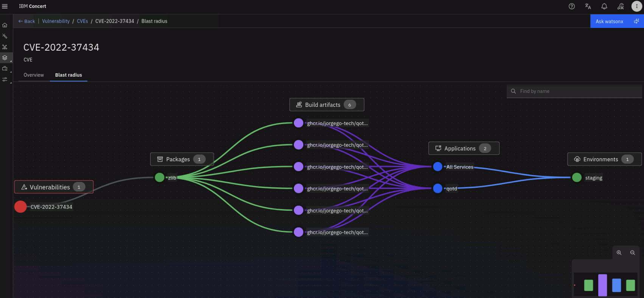
Task: Zoom out on the blast radius graph
Action: (632, 253)
